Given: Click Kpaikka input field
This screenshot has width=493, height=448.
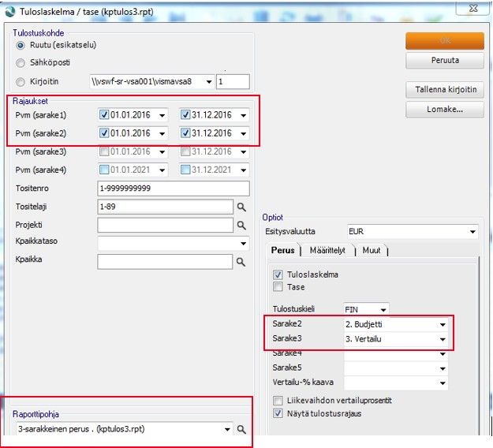Looking at the screenshot, I should 165,262.
